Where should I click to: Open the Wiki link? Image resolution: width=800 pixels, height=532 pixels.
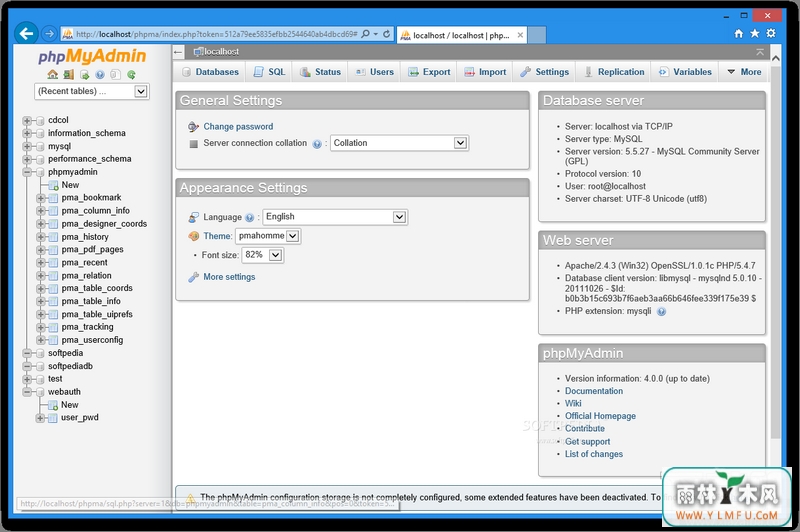tap(573, 403)
